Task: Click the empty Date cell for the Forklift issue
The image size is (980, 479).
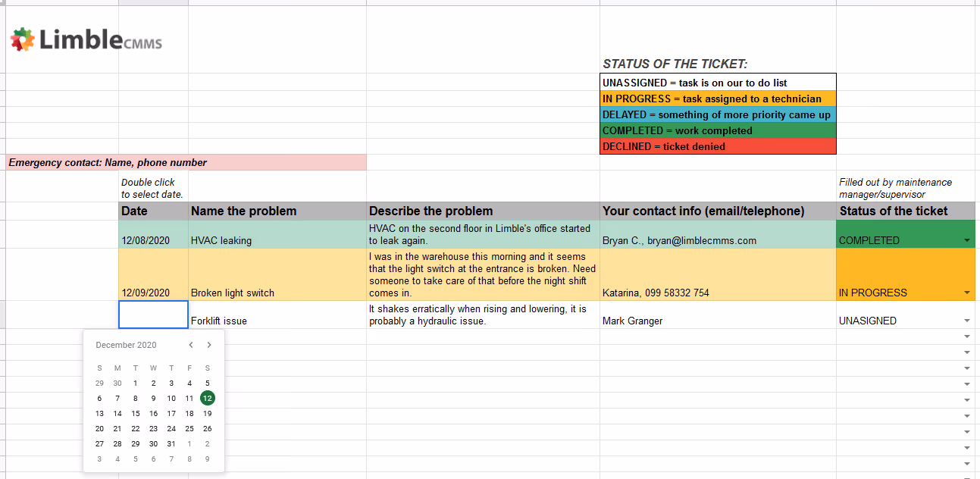Action: coord(153,315)
